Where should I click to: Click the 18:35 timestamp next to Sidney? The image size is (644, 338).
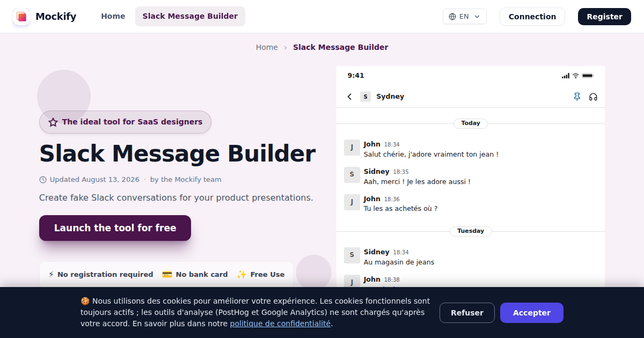pos(401,172)
